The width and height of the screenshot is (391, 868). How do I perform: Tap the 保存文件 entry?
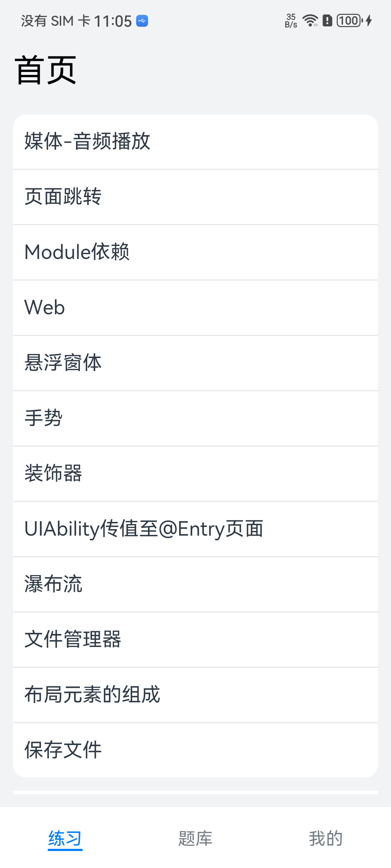coord(195,750)
